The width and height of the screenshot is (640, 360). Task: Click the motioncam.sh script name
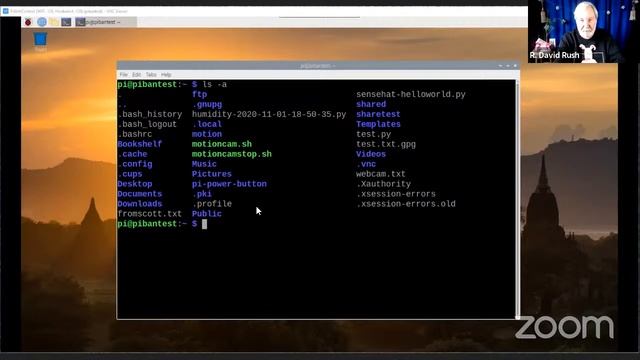click(x=222, y=144)
